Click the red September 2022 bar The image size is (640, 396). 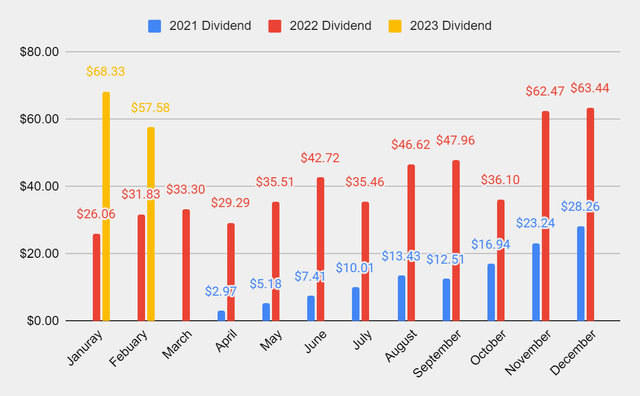[x=456, y=240]
